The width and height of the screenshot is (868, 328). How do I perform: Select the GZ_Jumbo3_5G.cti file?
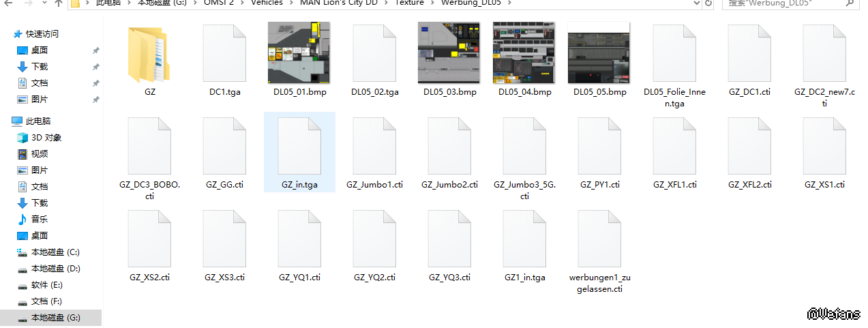pos(524,159)
